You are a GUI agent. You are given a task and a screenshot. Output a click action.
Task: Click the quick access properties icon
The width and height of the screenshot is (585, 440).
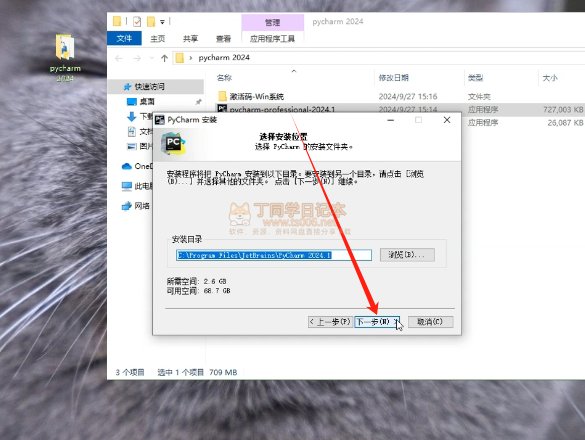coord(137,22)
